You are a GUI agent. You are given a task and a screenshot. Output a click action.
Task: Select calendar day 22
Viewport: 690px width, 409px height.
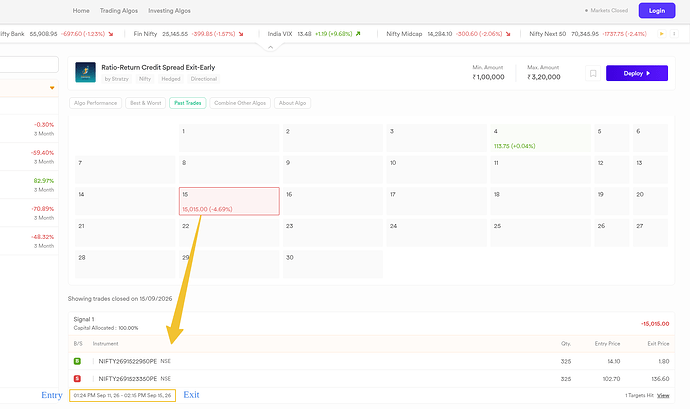click(x=229, y=233)
